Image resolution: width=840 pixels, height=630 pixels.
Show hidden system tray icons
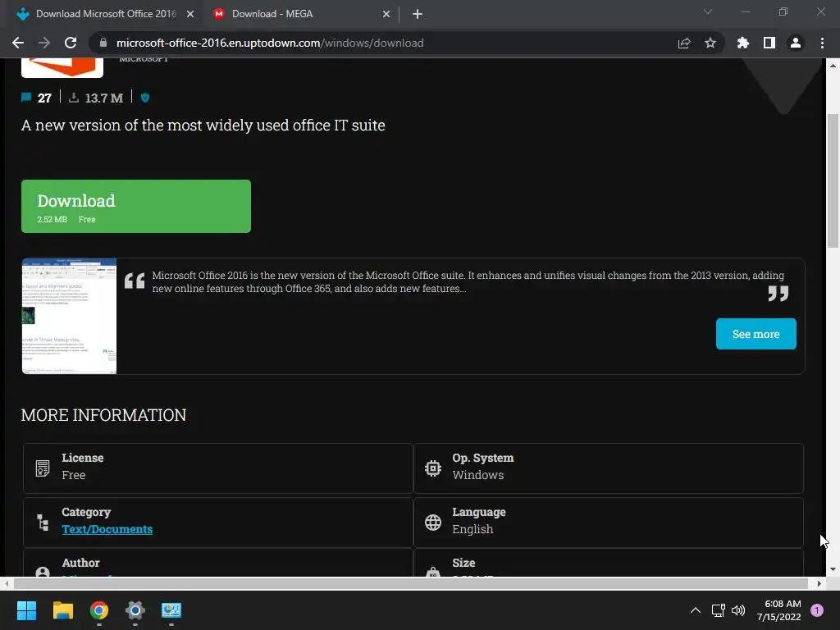click(696, 610)
